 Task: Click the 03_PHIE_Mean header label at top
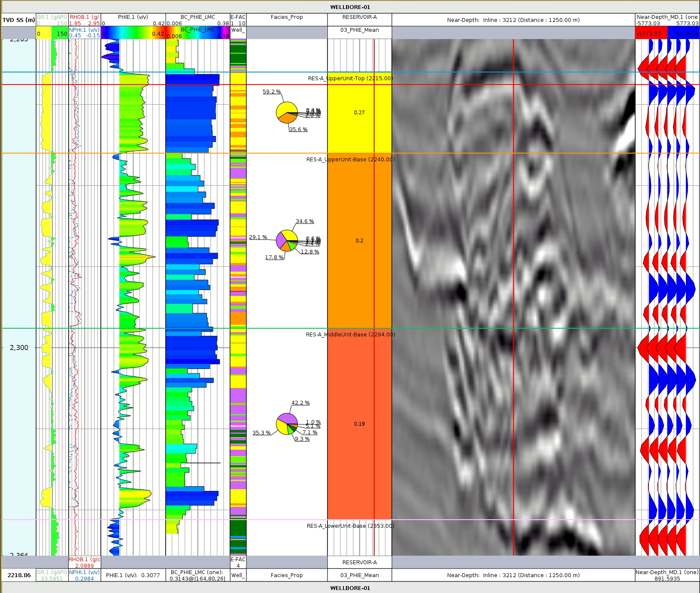pos(359,29)
